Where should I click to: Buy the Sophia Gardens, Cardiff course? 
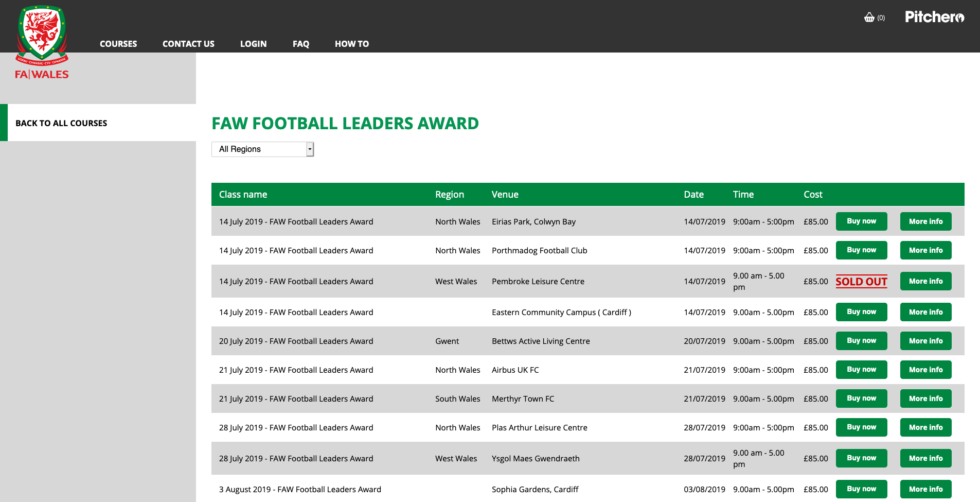coord(861,489)
